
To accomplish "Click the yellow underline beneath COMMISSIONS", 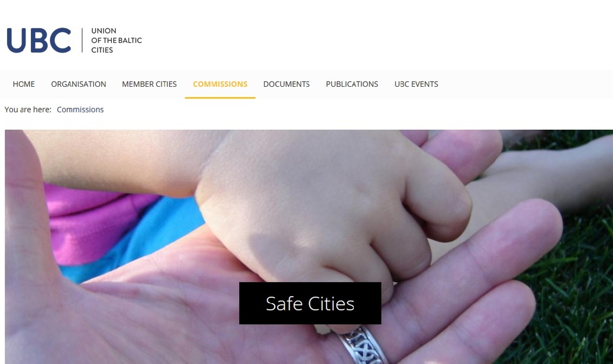I will point(220,98).
